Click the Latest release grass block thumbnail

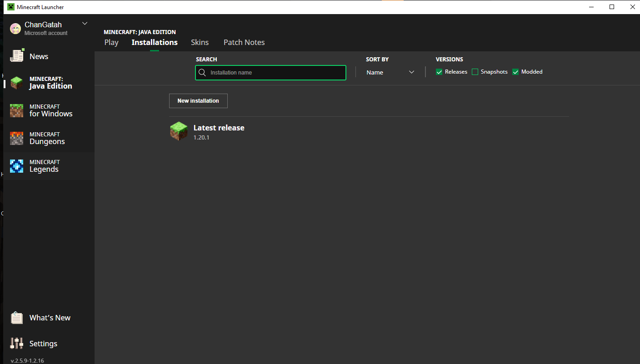(x=179, y=131)
